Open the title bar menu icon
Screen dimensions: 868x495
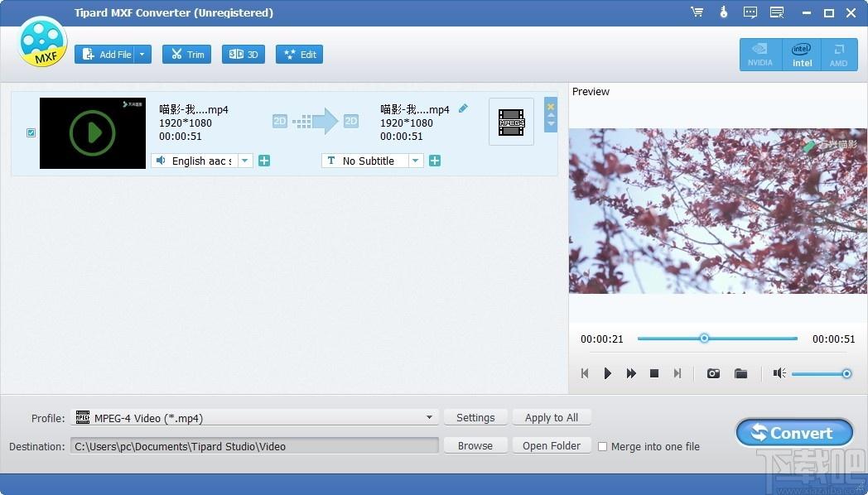click(x=777, y=12)
